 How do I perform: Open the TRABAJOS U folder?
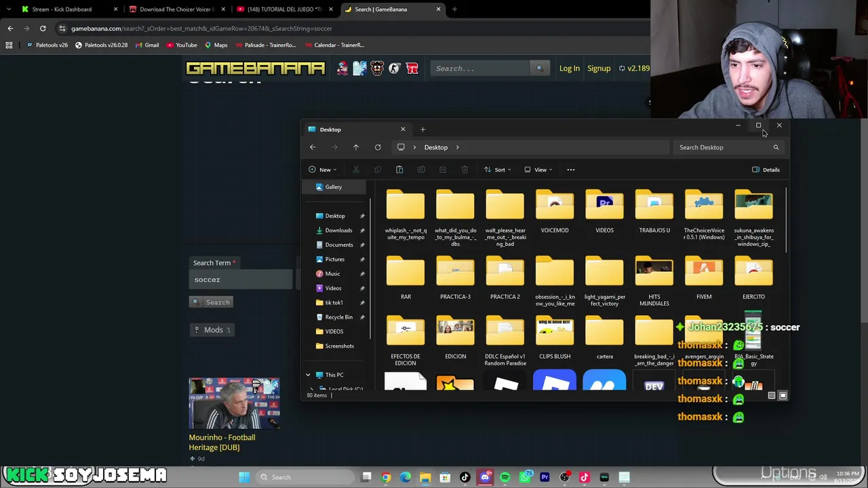(x=654, y=213)
